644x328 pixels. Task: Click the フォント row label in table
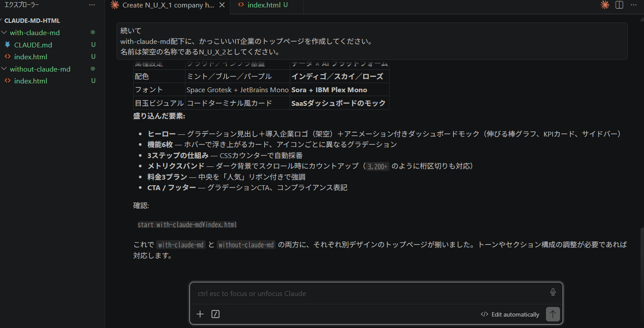[159, 90]
